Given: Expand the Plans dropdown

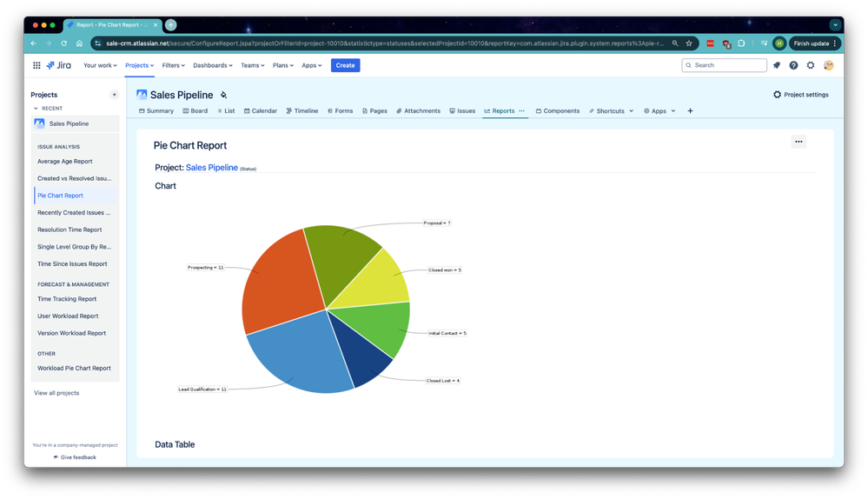Looking at the screenshot, I should tap(283, 65).
